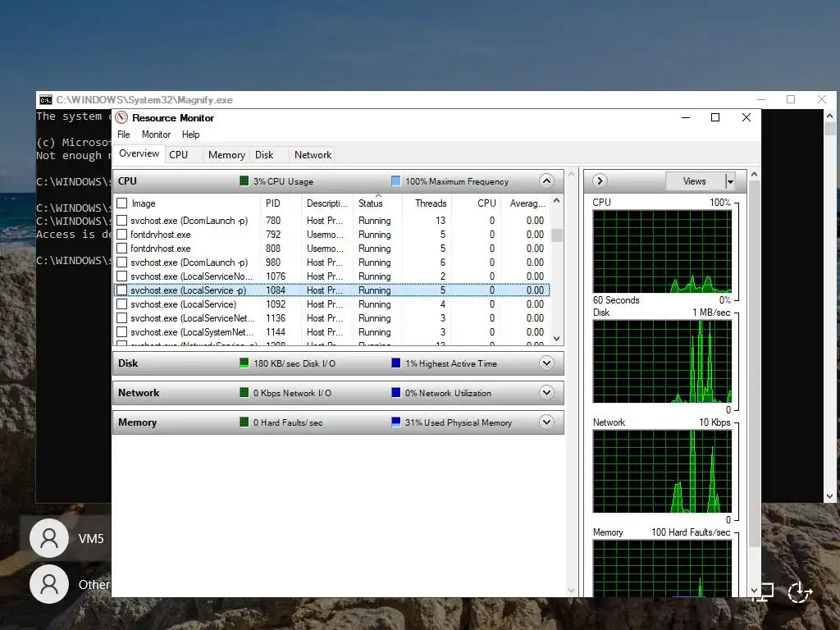The height and width of the screenshot is (630, 840).
Task: Check fontdrvhost.exe PID 808 checkbox
Action: 121,248
